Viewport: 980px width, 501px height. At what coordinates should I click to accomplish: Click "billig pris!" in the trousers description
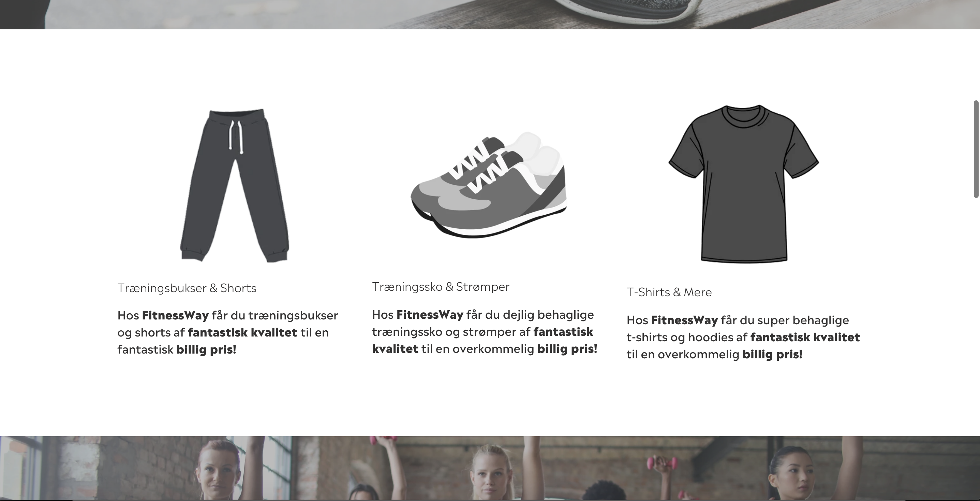point(206,349)
